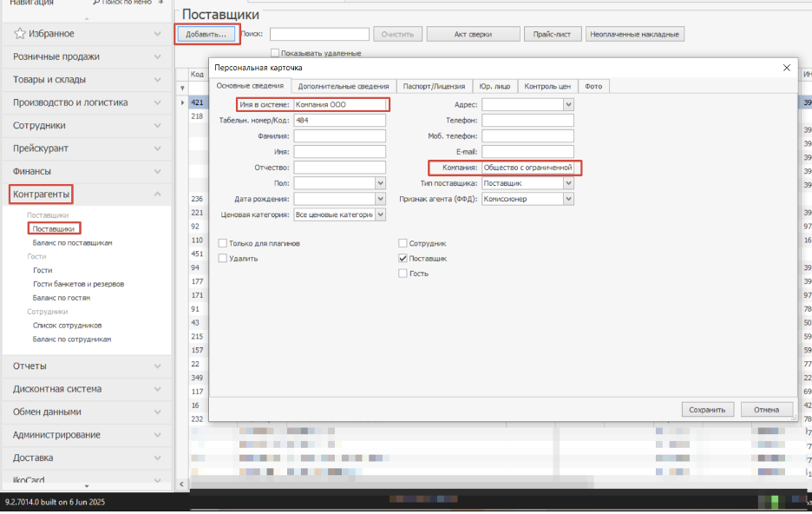Expand the Сотрудники navigation section
This screenshot has height=514, width=812.
pyautogui.click(x=87, y=125)
